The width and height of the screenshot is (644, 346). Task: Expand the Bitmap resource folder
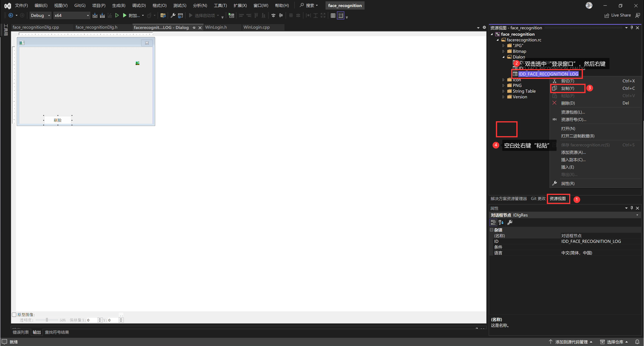coord(503,51)
